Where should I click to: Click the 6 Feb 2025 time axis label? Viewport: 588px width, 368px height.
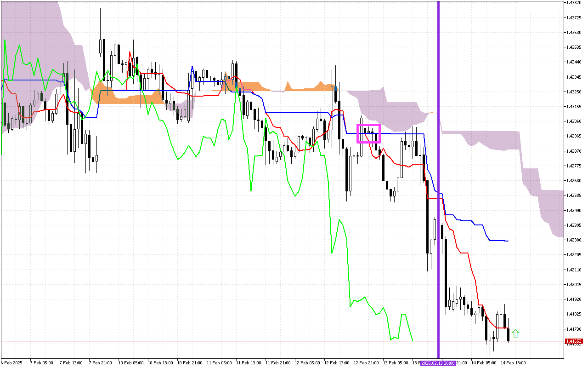pos(12,362)
